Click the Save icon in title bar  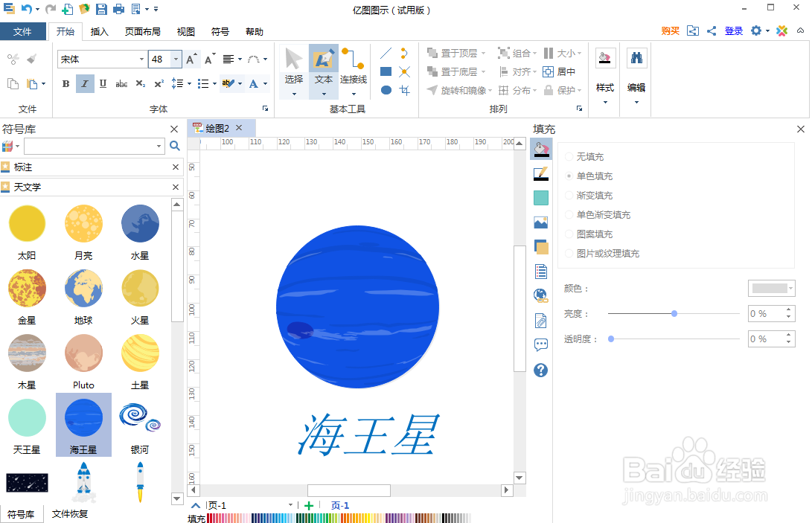[x=101, y=9]
